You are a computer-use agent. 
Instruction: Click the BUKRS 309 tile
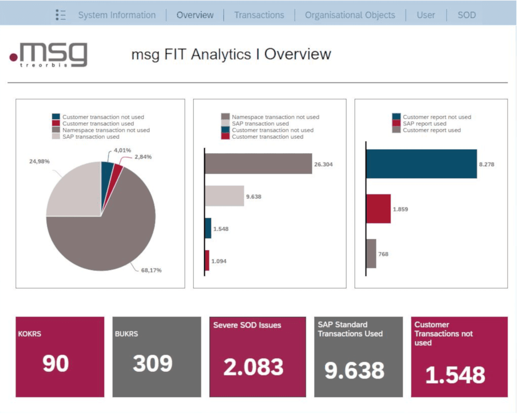[x=157, y=357]
